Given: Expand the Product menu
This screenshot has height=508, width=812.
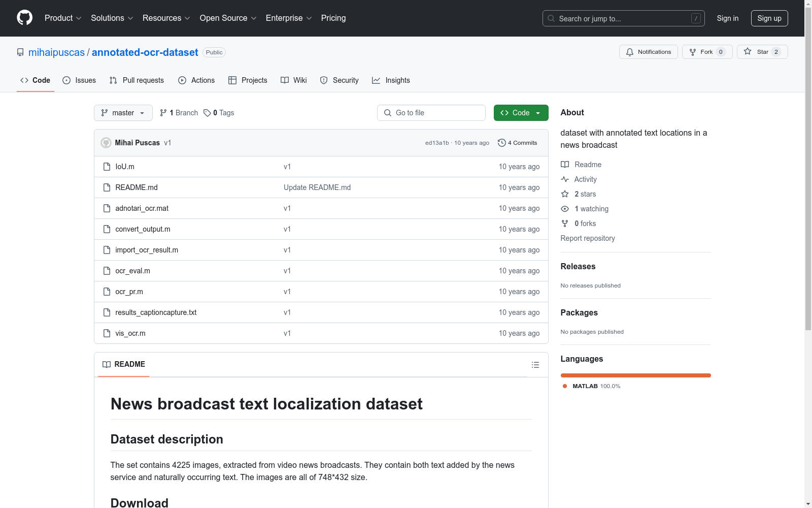Looking at the screenshot, I should click(63, 18).
